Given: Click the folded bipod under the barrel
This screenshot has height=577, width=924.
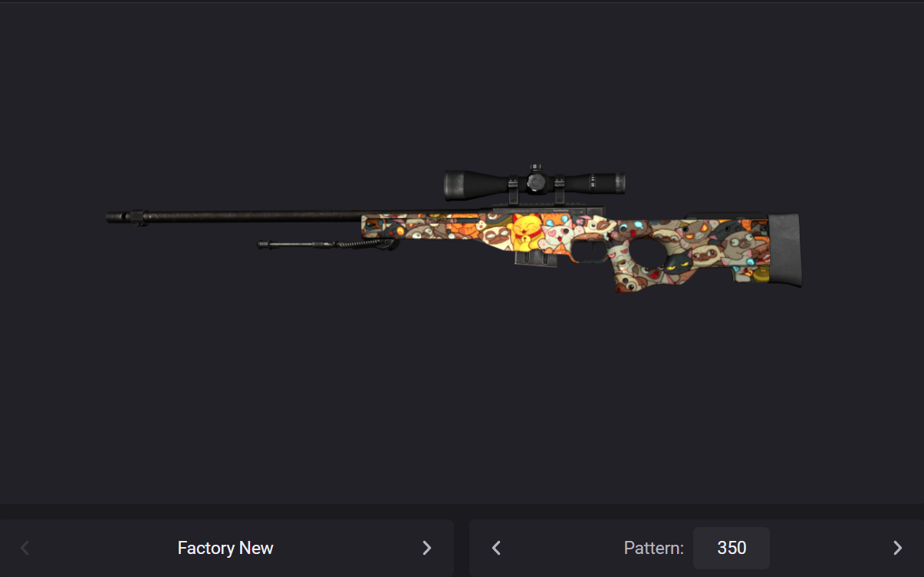Looking at the screenshot, I should click(x=326, y=244).
